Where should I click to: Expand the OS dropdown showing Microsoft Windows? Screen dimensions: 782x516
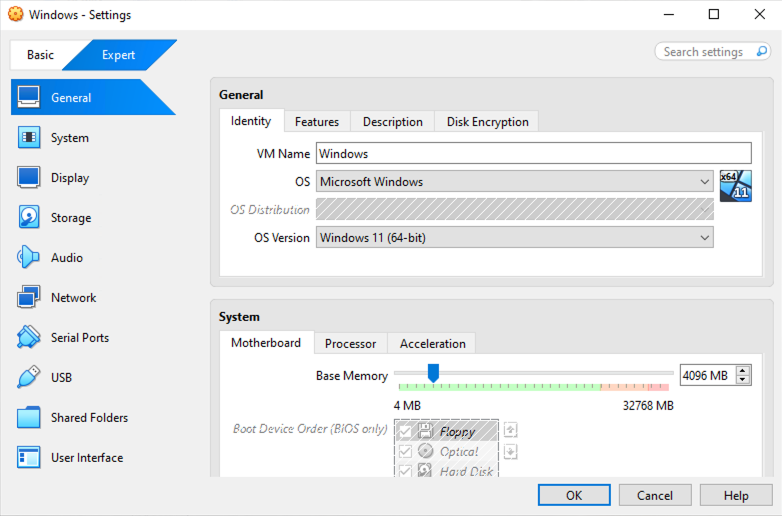point(515,181)
